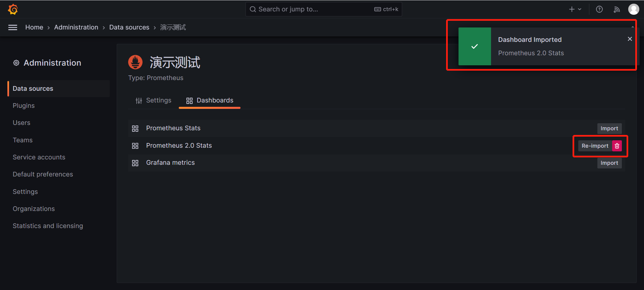
Task: Import the Prometheus Stats dashboard
Action: point(609,129)
